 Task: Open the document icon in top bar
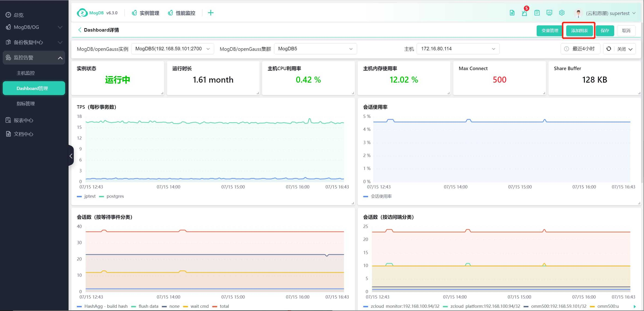(512, 13)
